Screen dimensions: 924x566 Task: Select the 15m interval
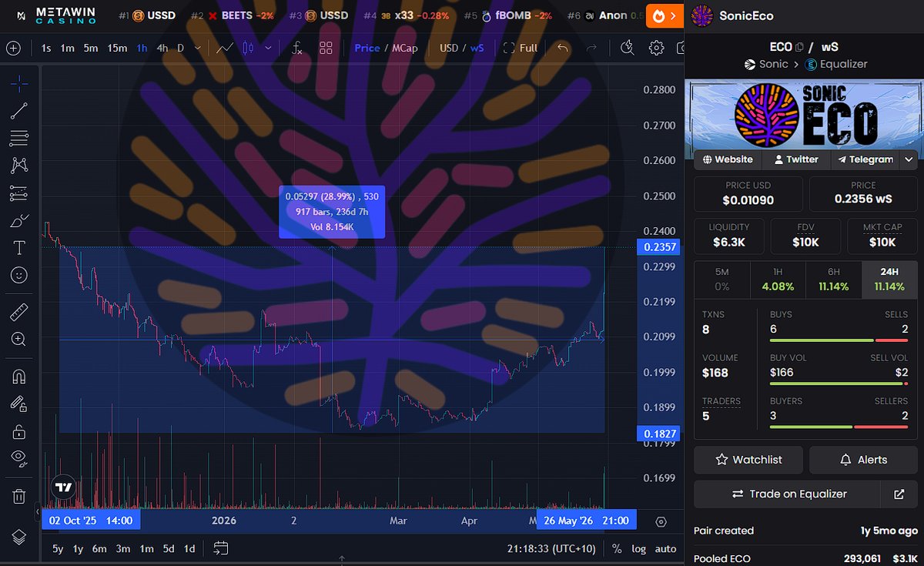[117, 48]
